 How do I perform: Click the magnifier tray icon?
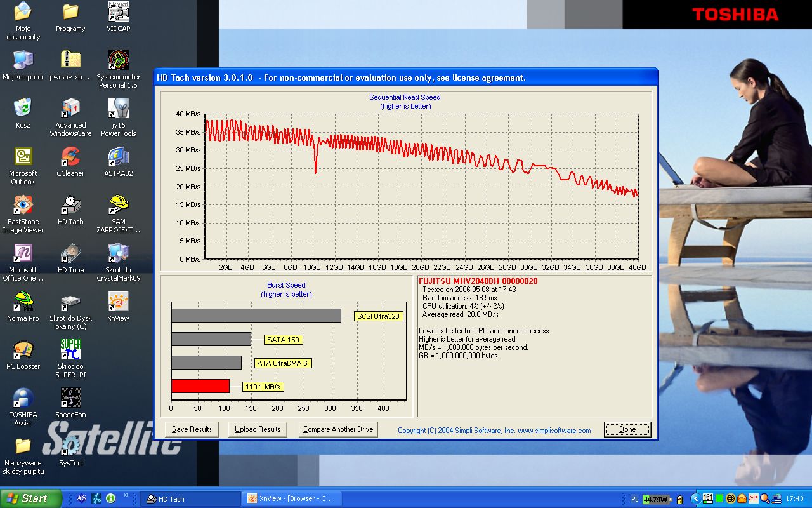[x=765, y=498]
